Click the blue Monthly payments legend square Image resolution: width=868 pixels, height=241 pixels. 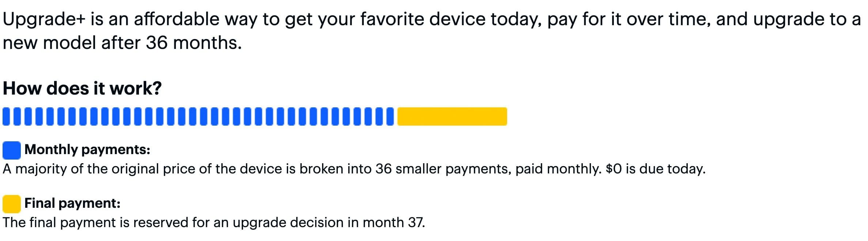click(12, 150)
